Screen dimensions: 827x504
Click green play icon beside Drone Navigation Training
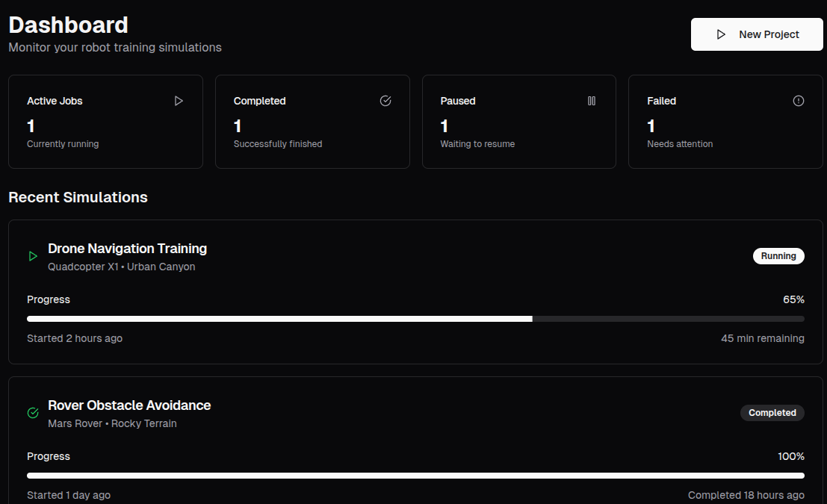[x=33, y=256]
